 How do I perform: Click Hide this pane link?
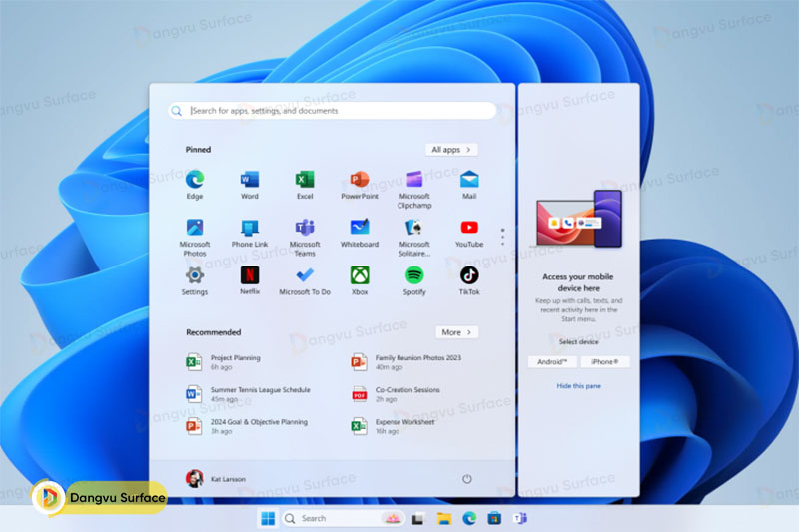click(x=579, y=386)
